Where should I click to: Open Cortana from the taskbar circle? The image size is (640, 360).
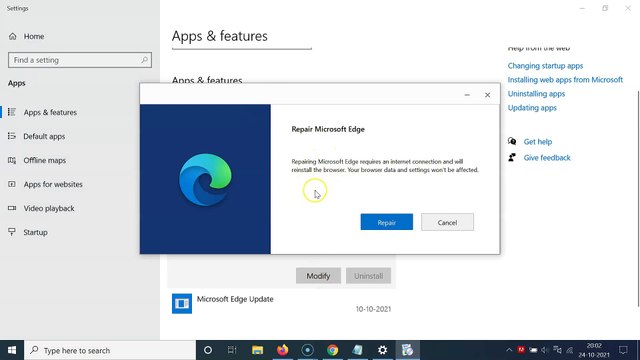tap(208, 350)
